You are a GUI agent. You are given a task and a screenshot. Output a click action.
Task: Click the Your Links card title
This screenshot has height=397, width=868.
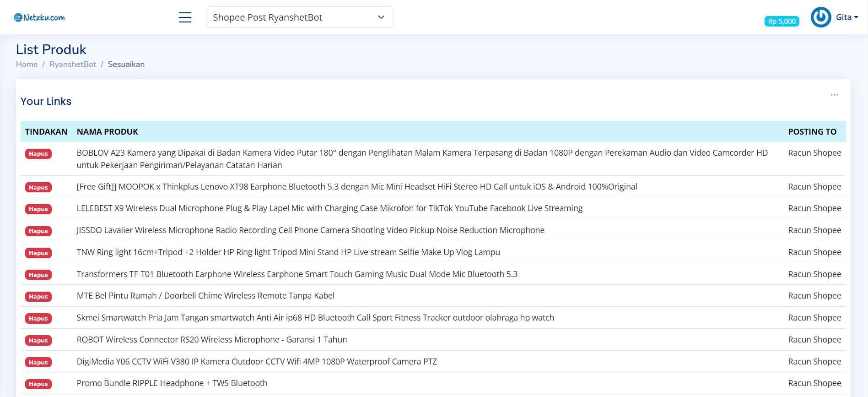(46, 101)
